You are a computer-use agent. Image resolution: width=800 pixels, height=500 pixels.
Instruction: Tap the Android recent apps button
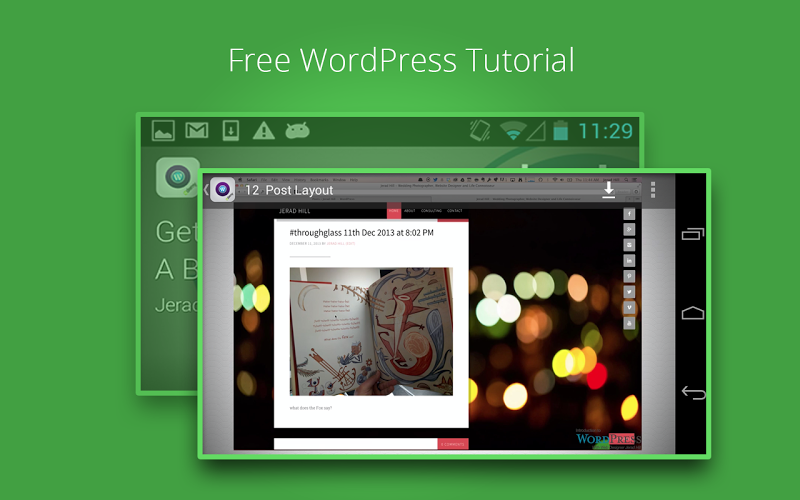pyautogui.click(x=692, y=234)
